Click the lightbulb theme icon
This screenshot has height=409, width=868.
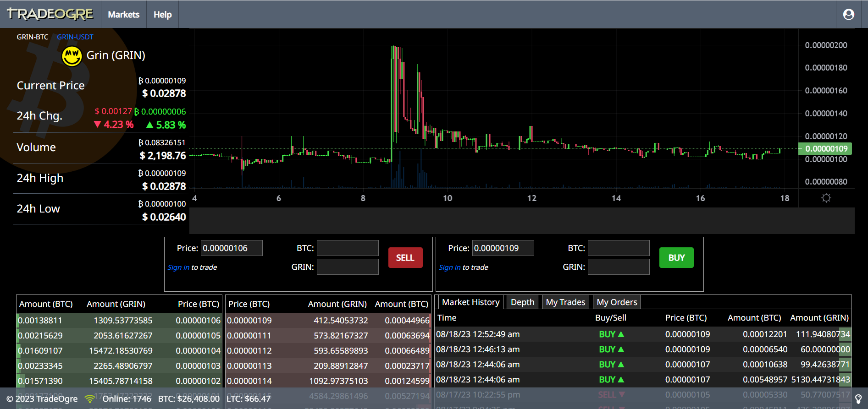[x=858, y=399]
